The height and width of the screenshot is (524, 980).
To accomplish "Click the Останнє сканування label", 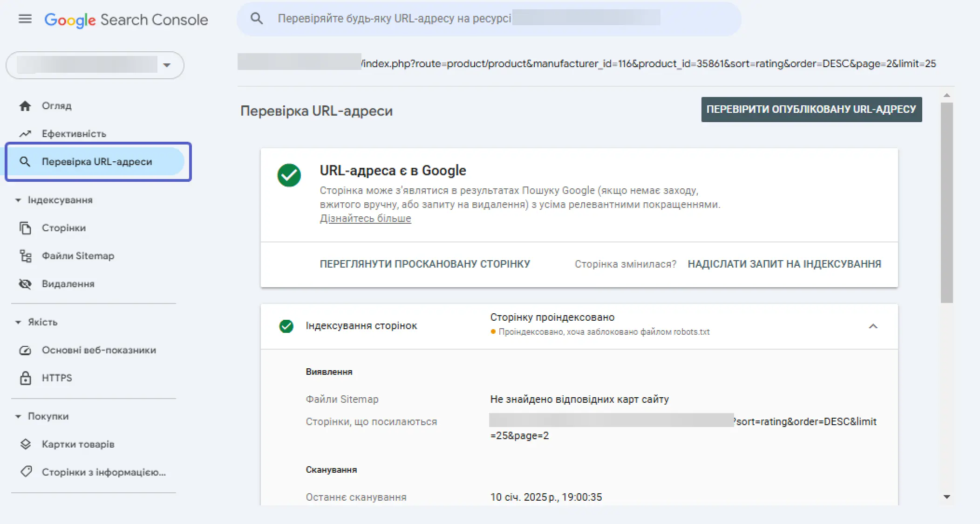I will tap(356, 497).
